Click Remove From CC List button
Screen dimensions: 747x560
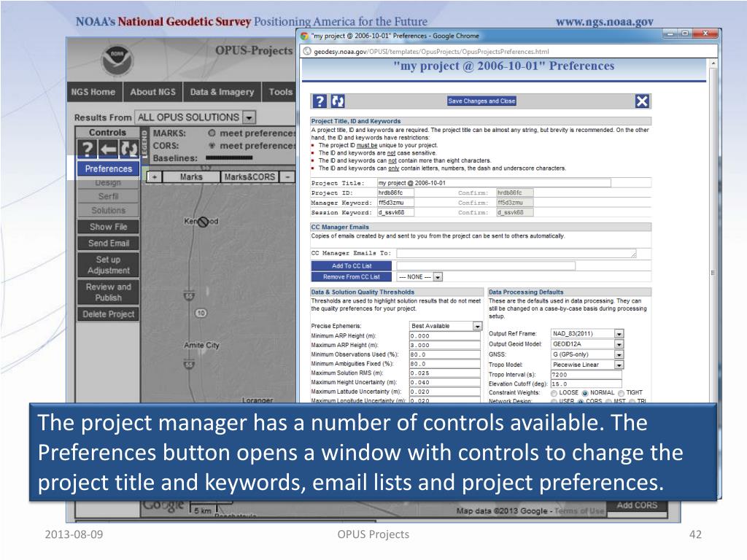(352, 276)
